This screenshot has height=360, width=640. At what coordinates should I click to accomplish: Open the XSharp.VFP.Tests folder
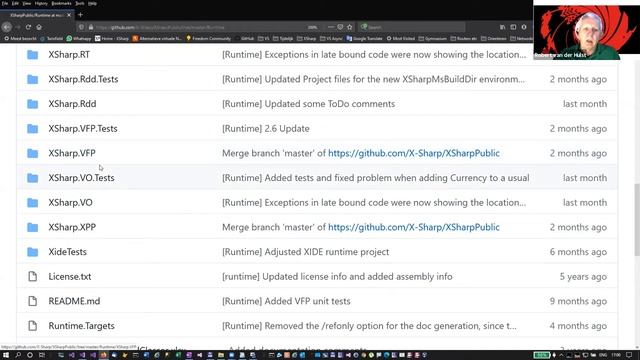tap(83, 129)
